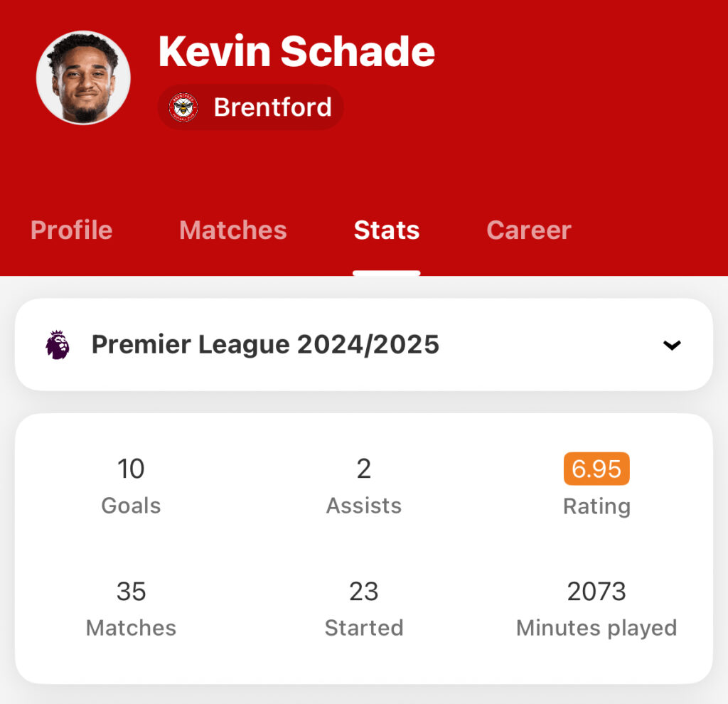Image resolution: width=728 pixels, height=704 pixels.
Task: Open the Career tab
Action: pyautogui.click(x=529, y=230)
